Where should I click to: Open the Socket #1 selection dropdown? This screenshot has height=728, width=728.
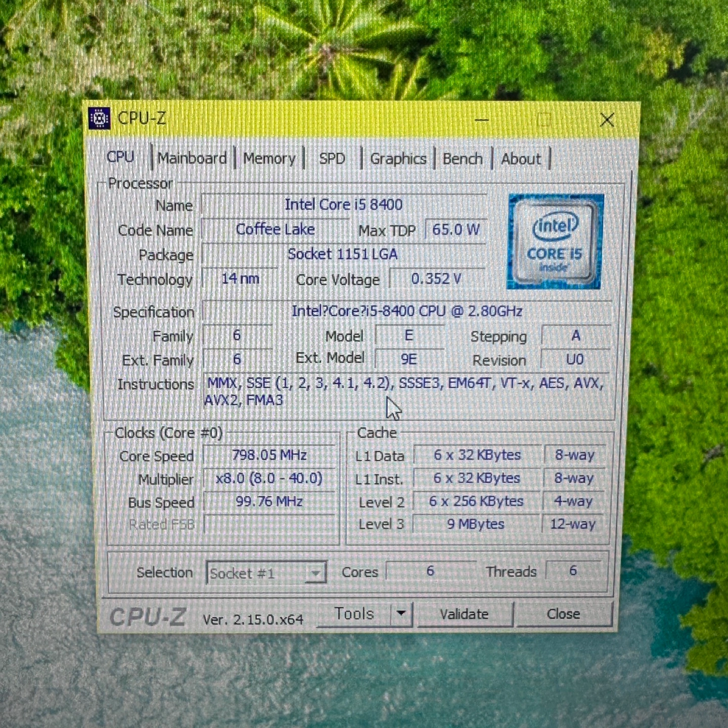[x=266, y=573]
